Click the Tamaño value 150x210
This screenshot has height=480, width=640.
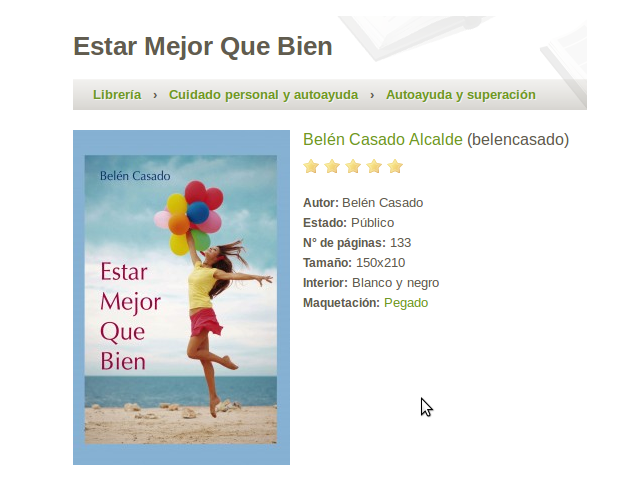click(380, 263)
